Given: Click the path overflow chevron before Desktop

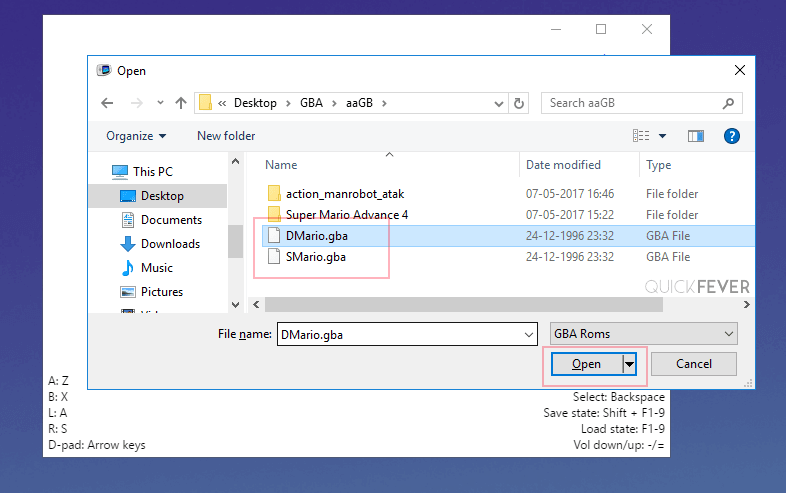Looking at the screenshot, I should pyautogui.click(x=222, y=103).
